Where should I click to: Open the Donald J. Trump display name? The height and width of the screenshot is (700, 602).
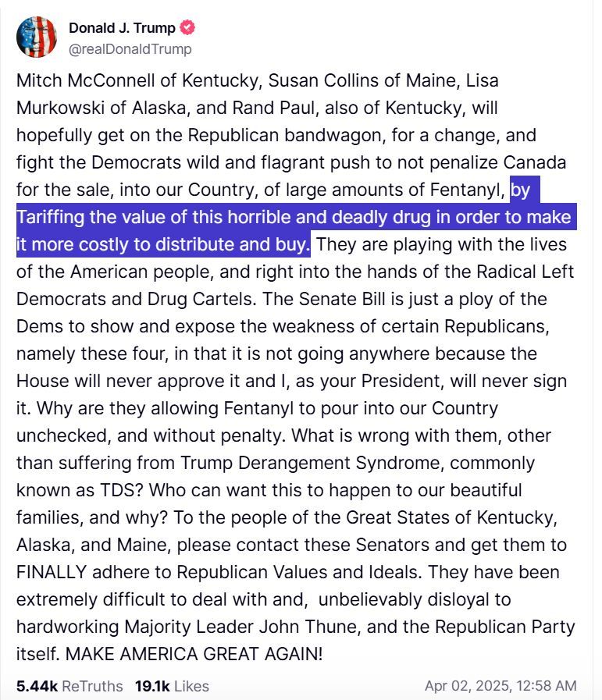click(x=122, y=28)
